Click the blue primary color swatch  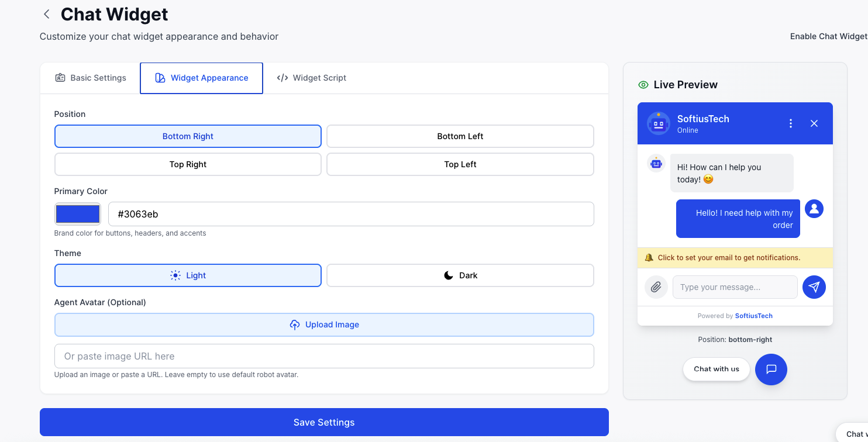coord(78,214)
